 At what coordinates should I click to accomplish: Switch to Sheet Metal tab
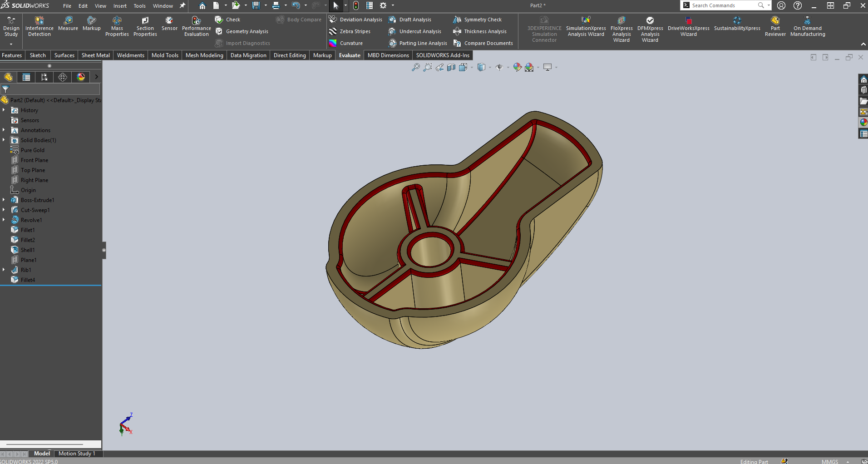pos(95,55)
